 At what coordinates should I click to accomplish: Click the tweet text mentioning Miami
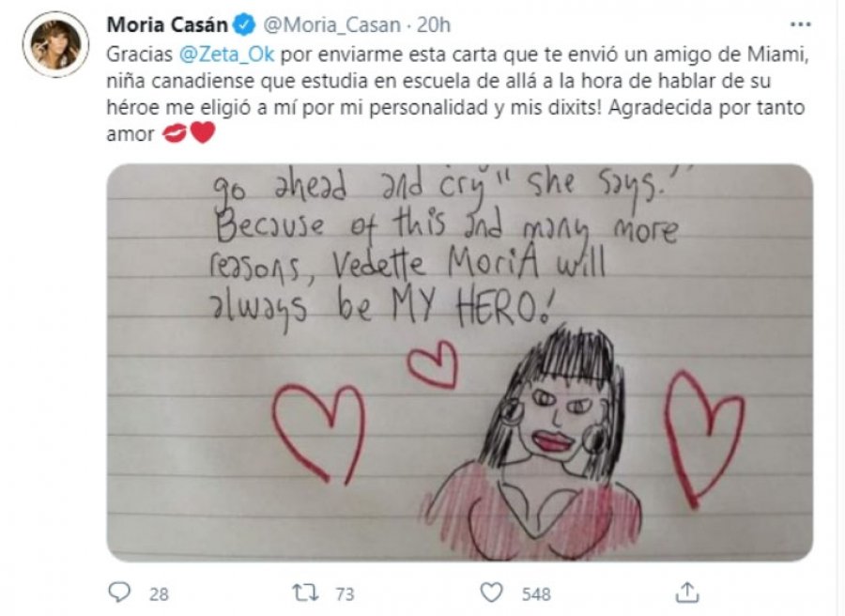(458, 94)
